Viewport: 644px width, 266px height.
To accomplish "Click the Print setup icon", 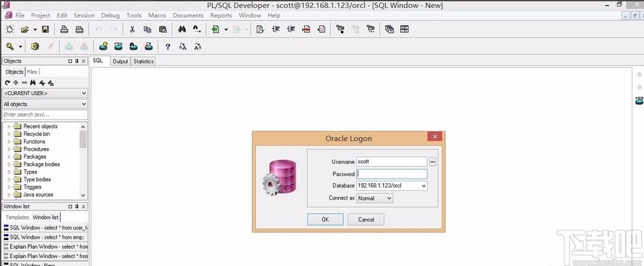I will [x=80, y=29].
